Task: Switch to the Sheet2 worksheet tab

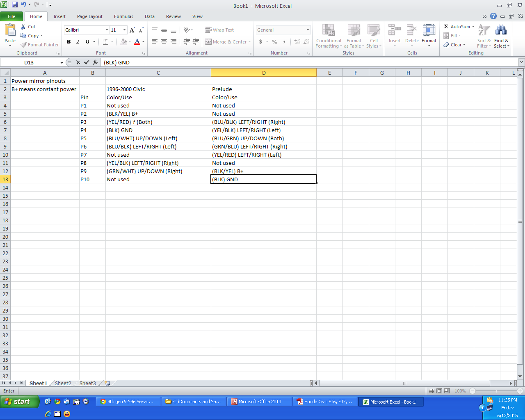Action: pyautogui.click(x=63, y=383)
